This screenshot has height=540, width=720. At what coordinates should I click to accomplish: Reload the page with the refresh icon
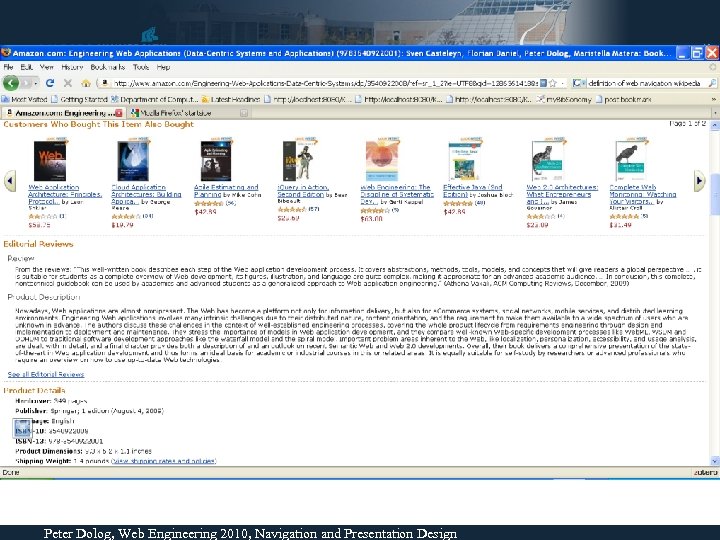[x=50, y=83]
